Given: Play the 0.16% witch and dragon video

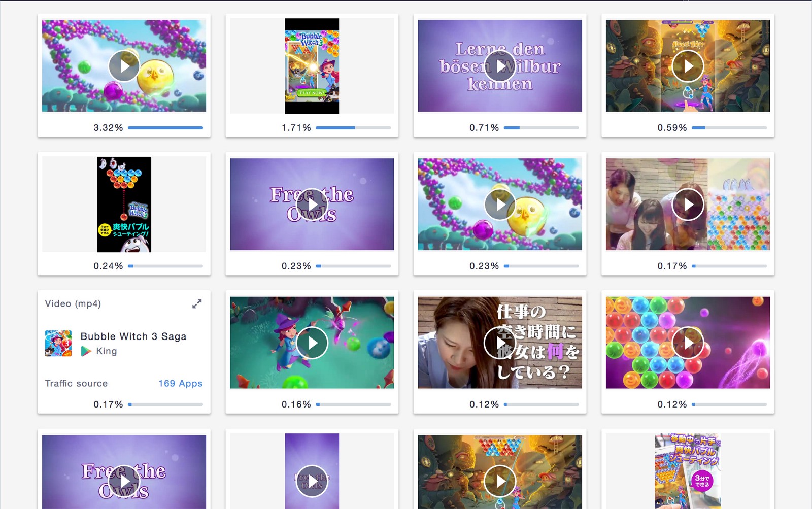Looking at the screenshot, I should point(312,343).
